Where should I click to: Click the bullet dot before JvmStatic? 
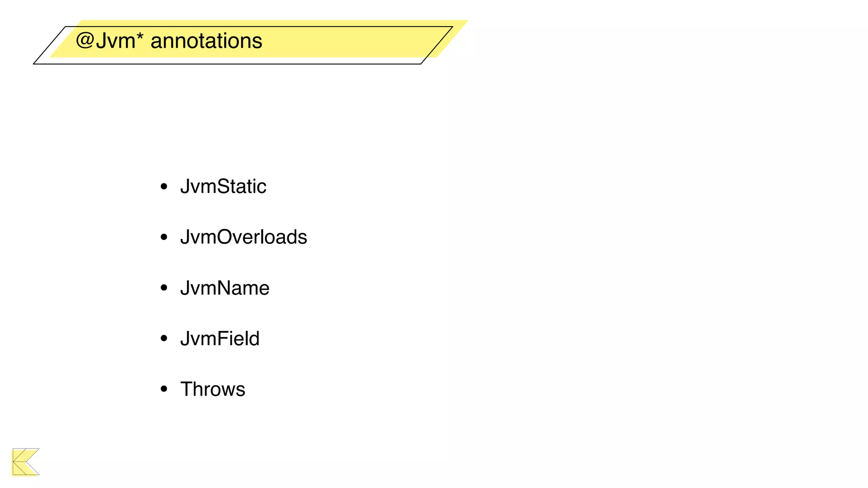click(x=164, y=186)
